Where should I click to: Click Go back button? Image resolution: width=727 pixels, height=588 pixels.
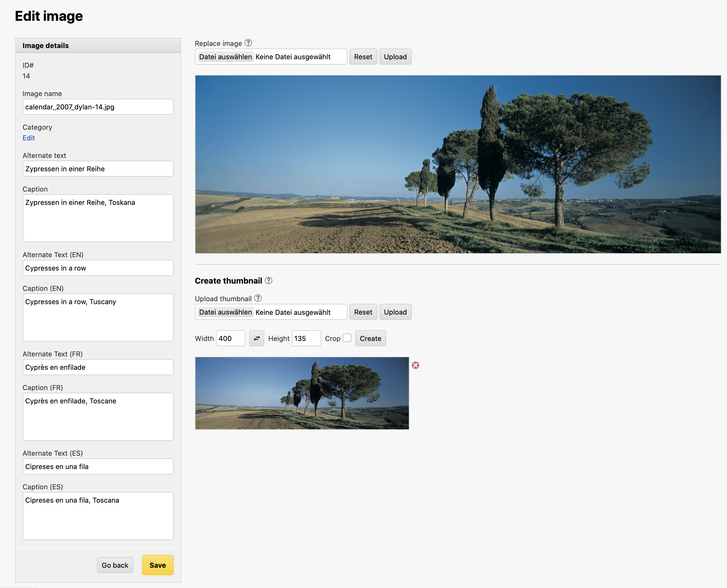[115, 565]
